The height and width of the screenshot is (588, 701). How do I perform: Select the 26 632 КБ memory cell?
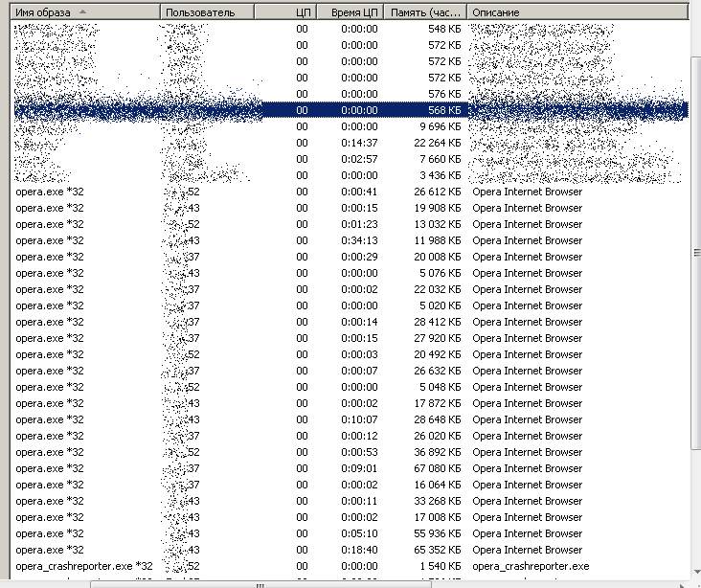tap(438, 371)
